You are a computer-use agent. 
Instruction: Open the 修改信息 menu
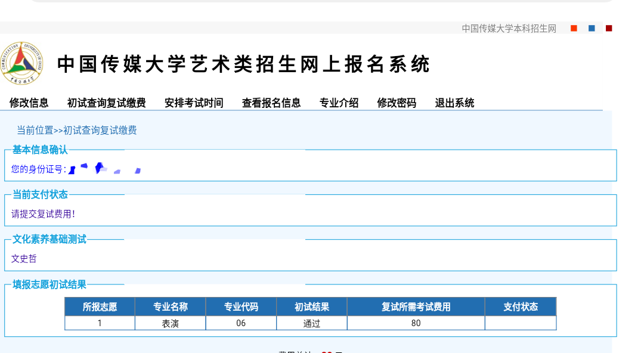point(29,103)
